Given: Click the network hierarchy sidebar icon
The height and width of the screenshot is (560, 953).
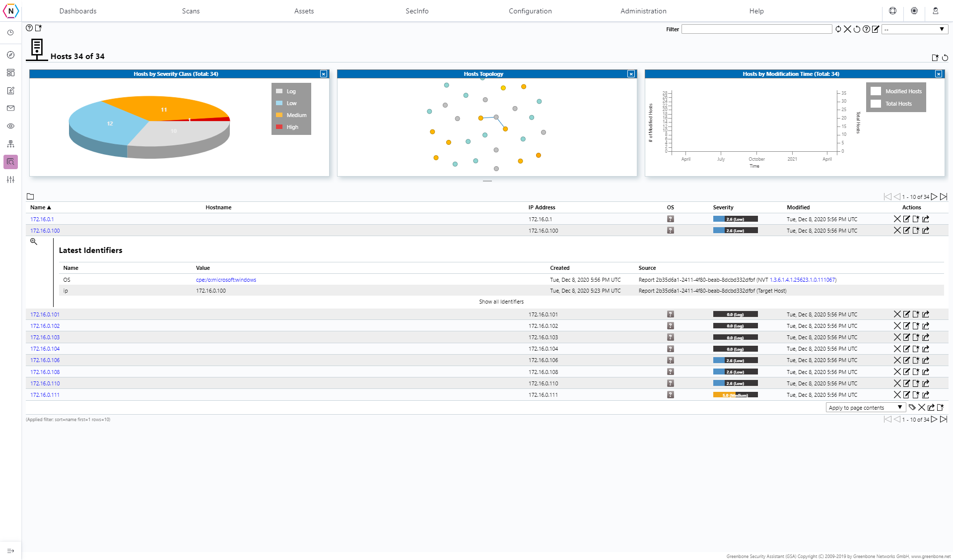Looking at the screenshot, I should coord(10,144).
